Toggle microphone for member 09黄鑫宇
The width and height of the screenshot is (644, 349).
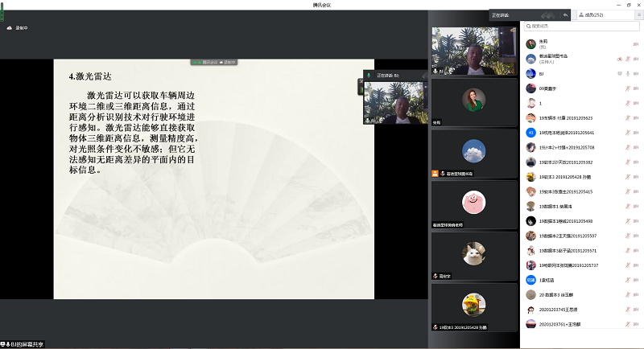pyautogui.click(x=627, y=88)
